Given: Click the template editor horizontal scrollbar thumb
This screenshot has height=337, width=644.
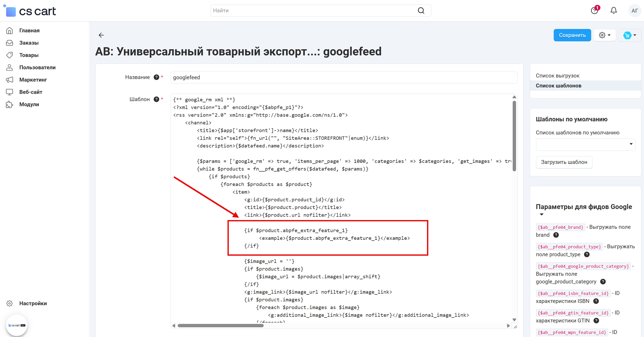Looking at the screenshot, I should tap(221, 326).
